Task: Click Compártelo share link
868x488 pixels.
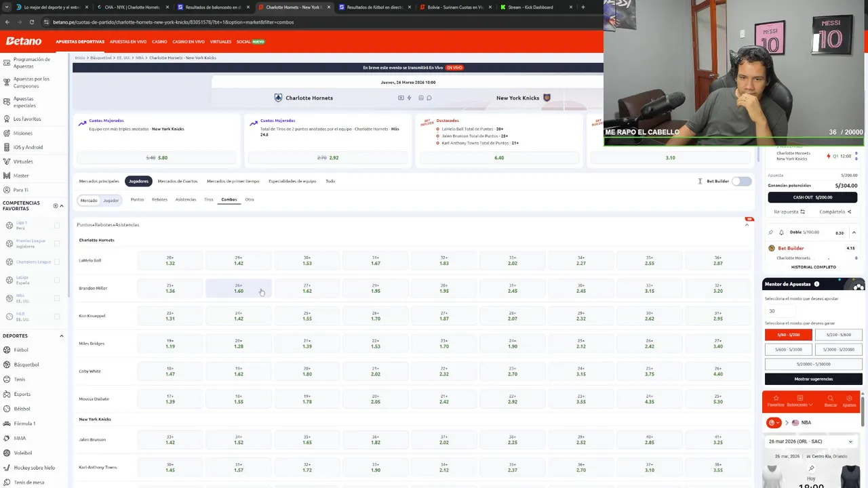Action: point(835,212)
